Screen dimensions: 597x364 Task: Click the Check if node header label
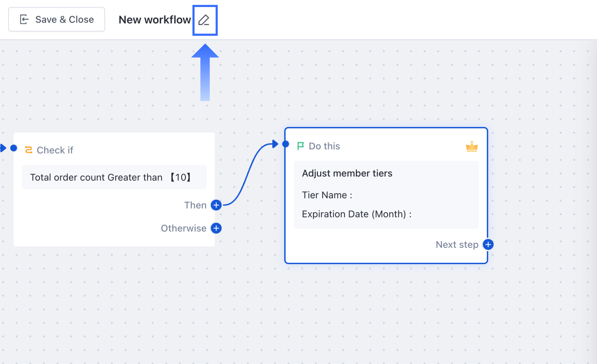click(55, 150)
